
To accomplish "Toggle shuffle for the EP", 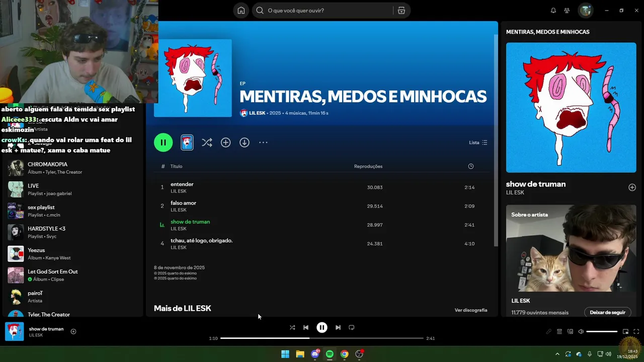I will pos(207,143).
